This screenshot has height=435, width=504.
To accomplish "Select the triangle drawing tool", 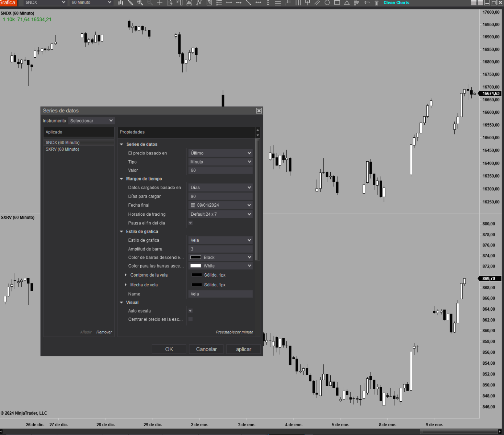I will point(347,3).
